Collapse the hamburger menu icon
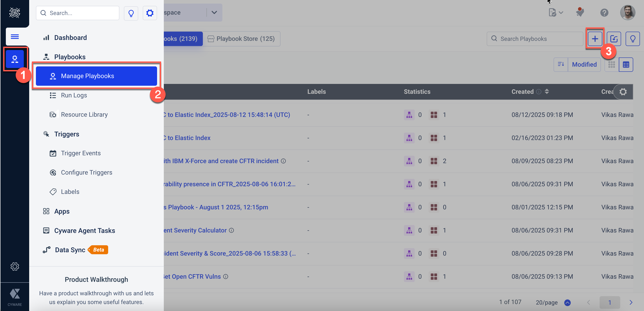The height and width of the screenshot is (311, 644). pos(15,37)
